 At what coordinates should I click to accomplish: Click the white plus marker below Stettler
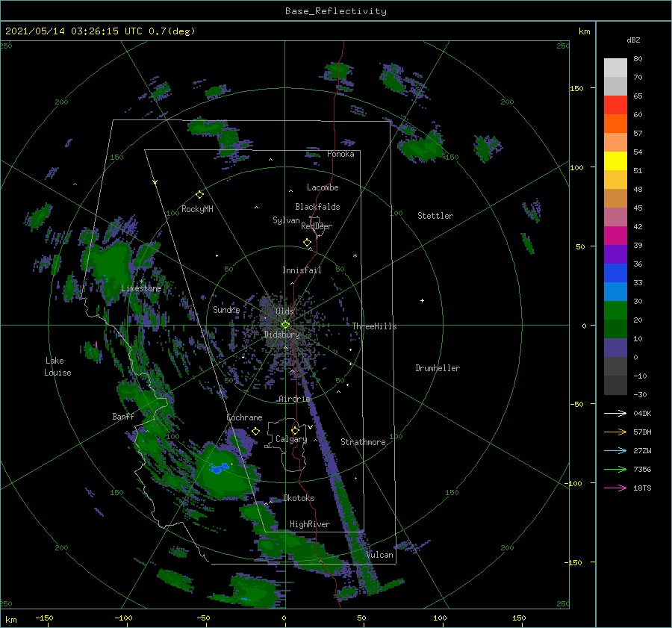pyautogui.click(x=422, y=300)
